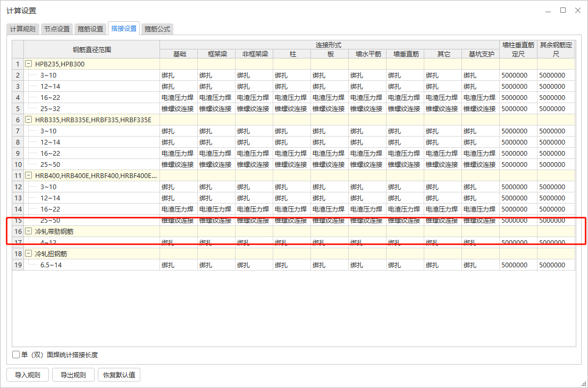Click 其余钢筋定尺 value in row 19

[556, 265]
